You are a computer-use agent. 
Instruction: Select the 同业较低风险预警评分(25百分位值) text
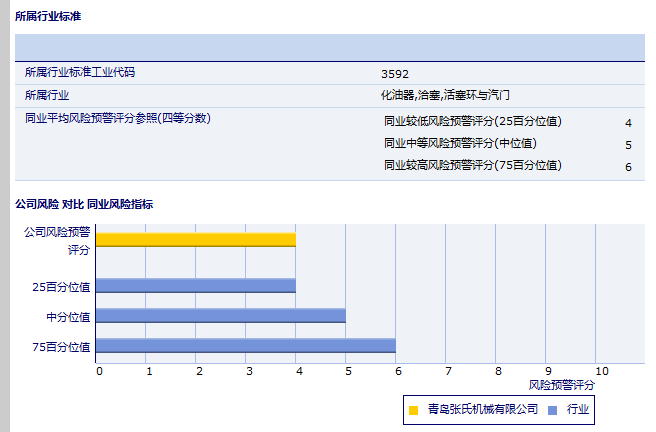click(472, 122)
